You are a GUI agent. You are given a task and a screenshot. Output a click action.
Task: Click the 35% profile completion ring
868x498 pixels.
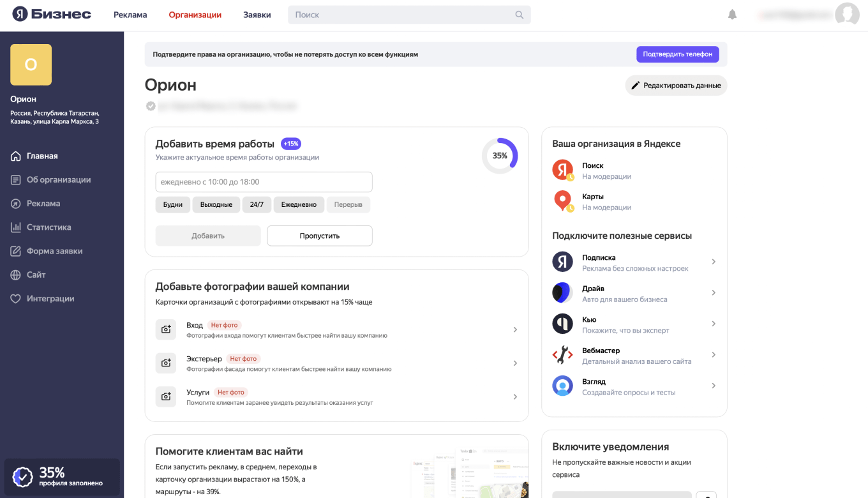(500, 155)
